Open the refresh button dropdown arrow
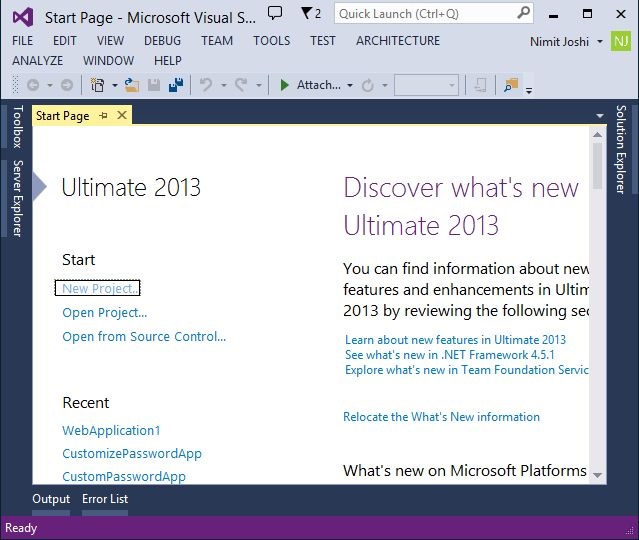The height and width of the screenshot is (540, 639). coord(384,86)
